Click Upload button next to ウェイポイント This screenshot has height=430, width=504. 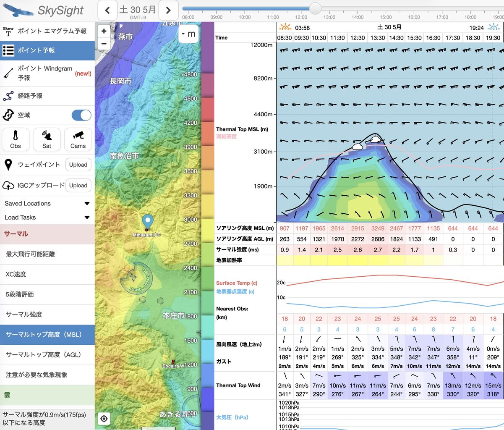78,165
